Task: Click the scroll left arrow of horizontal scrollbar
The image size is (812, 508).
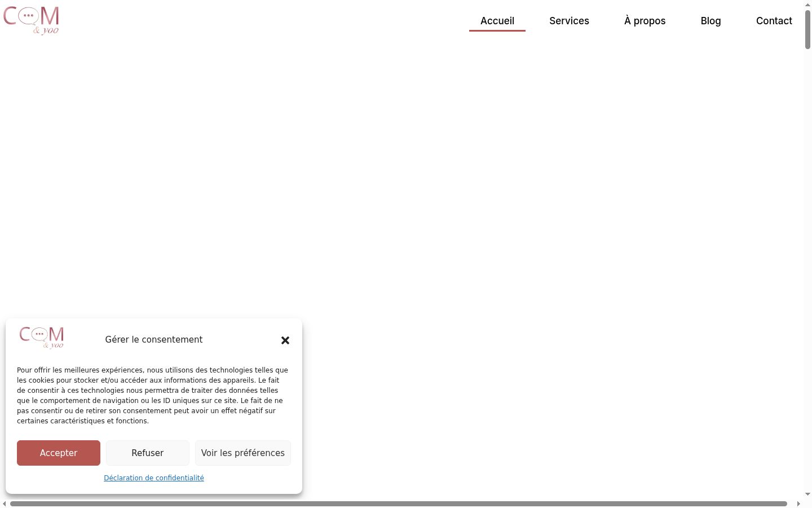Action: 5,503
